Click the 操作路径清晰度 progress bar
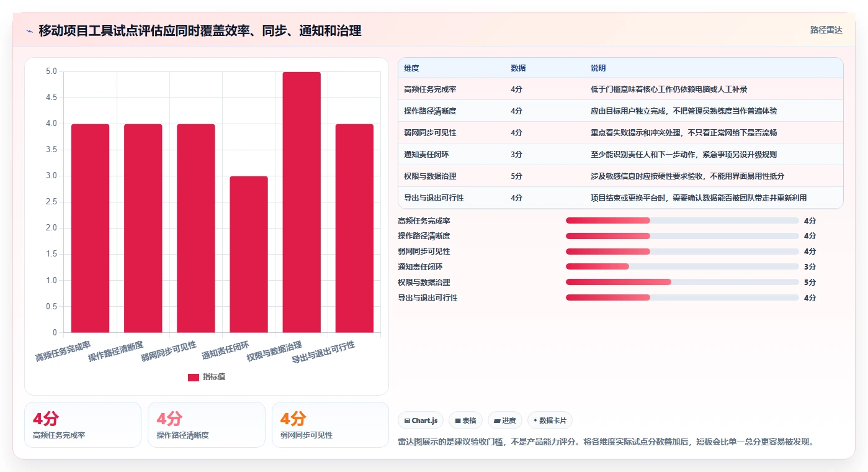Screen dimensions: 868x472 coord(682,236)
